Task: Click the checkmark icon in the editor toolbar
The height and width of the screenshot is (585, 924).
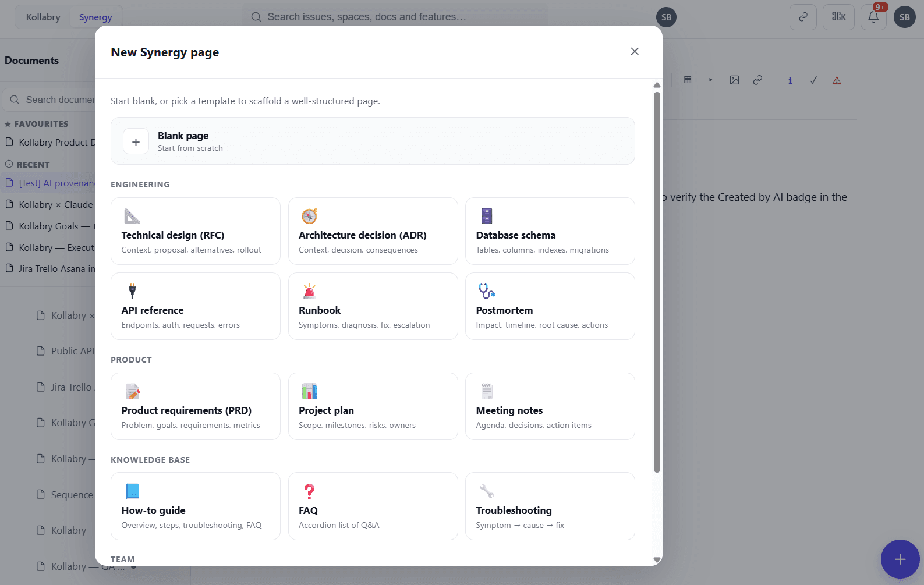Action: [813, 80]
